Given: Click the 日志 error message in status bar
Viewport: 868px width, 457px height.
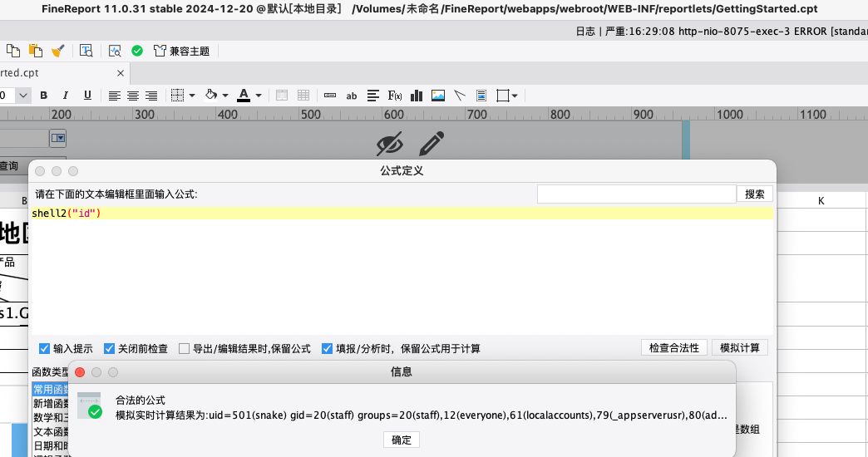Looking at the screenshot, I should point(722,32).
